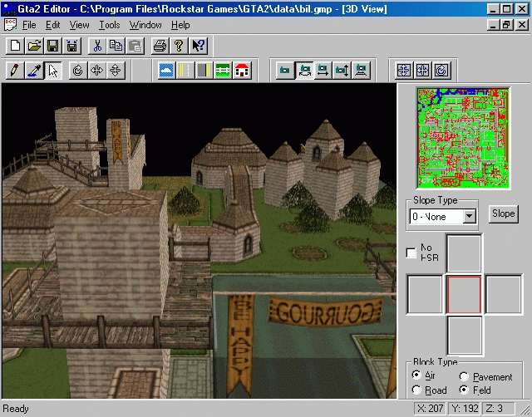Click the circular rotate tool icon

[78, 71]
